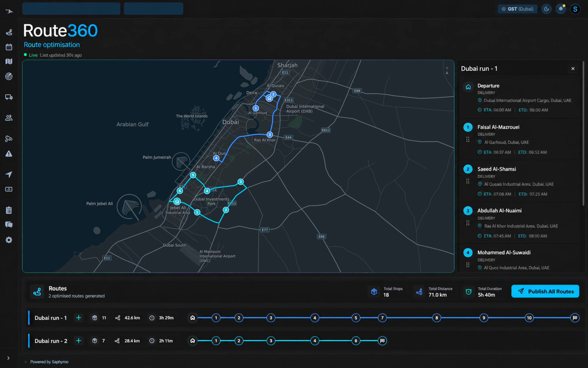Click Publish All Routes button
588x368 pixels.
point(545,291)
